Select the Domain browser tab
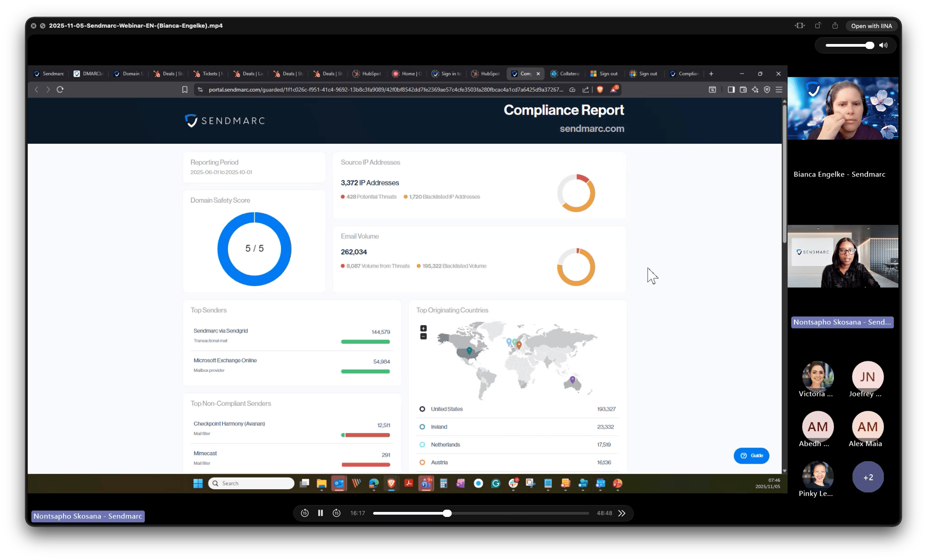This screenshot has width=927, height=560. [128, 74]
